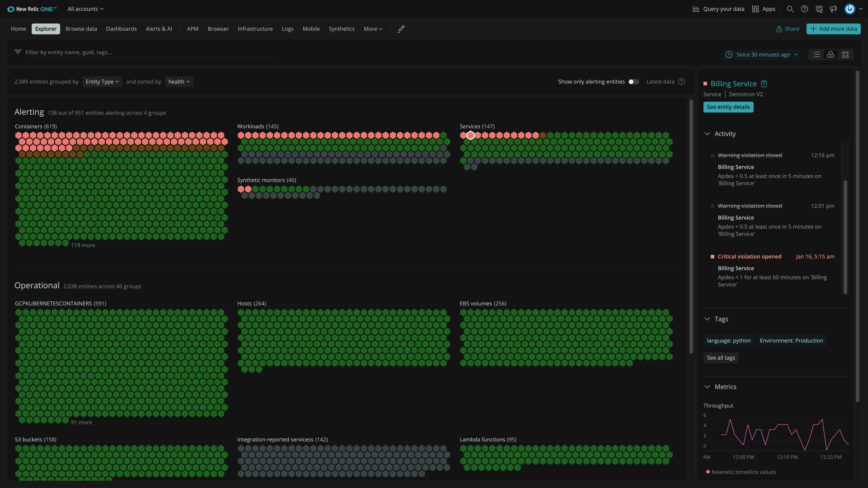Image resolution: width=868 pixels, height=488 pixels.
Task: Open Since 30 minutes ago time picker
Action: [762, 54]
